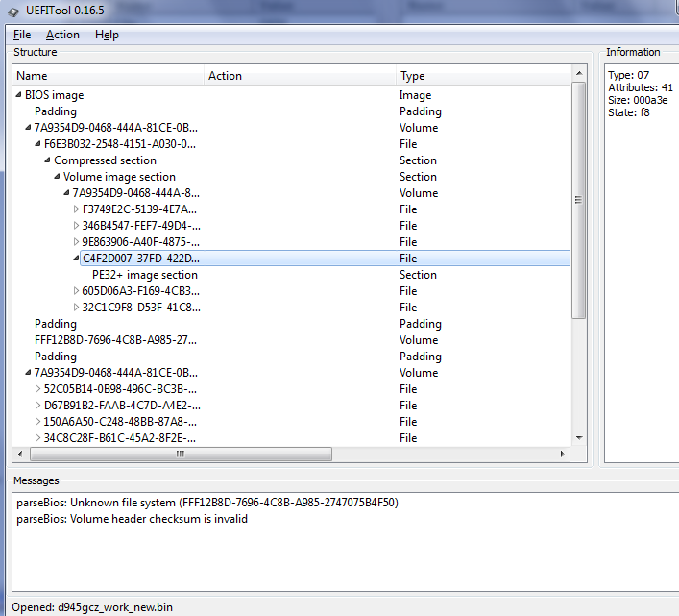
Task: Collapse the Volume image section node
Action: [58, 176]
